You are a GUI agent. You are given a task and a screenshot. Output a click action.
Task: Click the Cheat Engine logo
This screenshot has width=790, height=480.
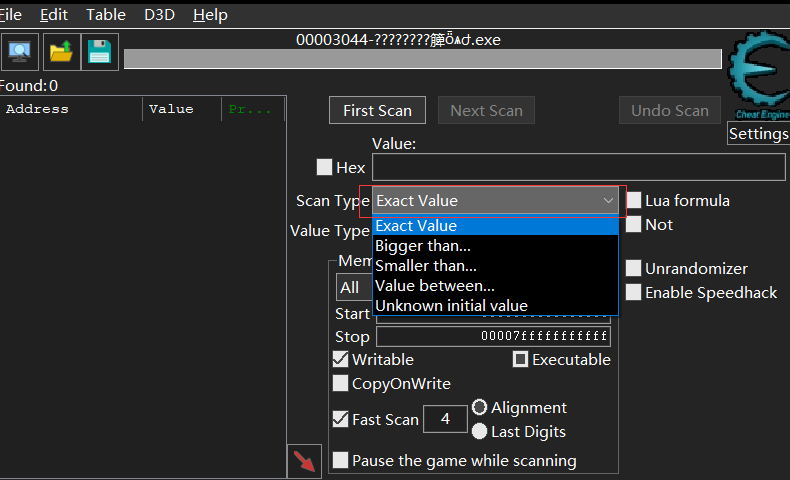[x=759, y=75]
